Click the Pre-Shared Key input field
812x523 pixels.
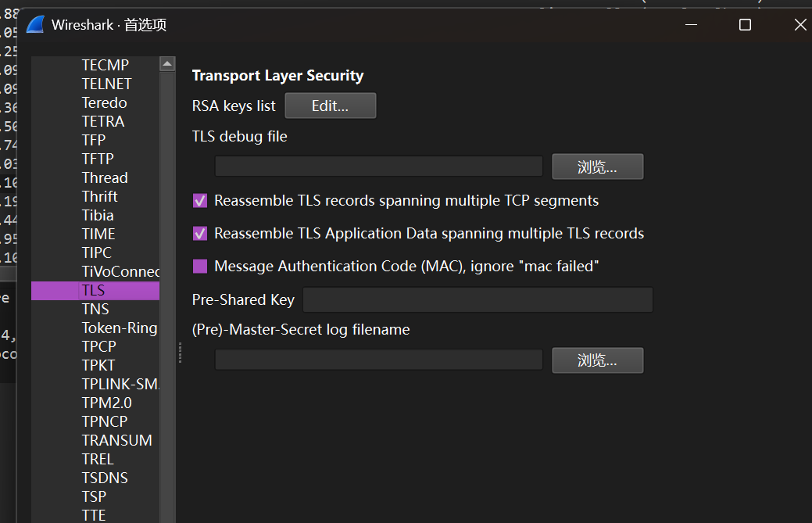point(477,299)
